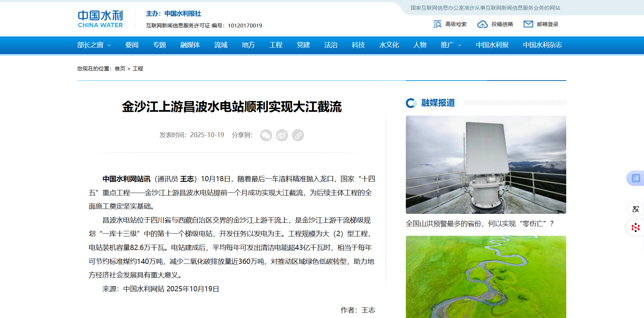Open the 要闻 navigation tab

click(132, 45)
